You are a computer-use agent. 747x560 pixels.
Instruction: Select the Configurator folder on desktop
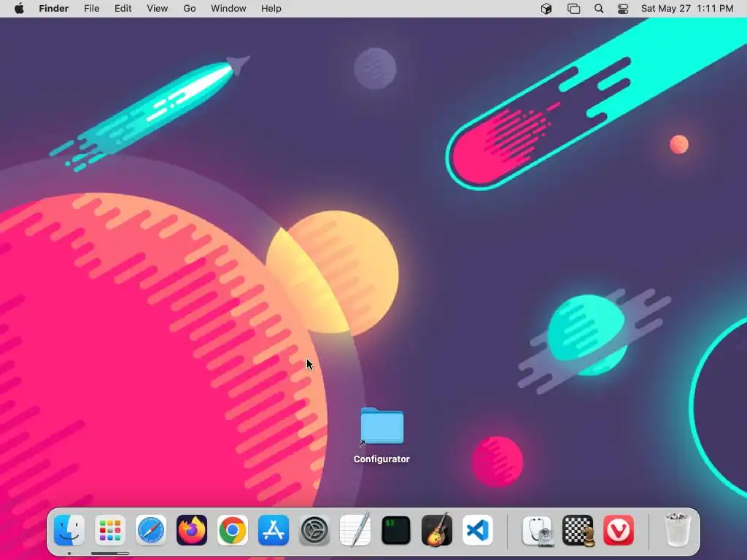382,427
